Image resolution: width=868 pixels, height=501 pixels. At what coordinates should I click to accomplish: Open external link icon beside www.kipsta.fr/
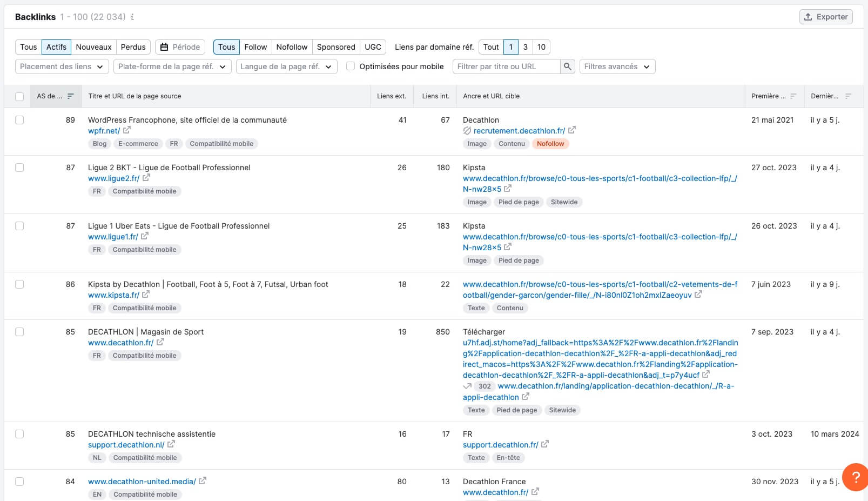pos(146,295)
